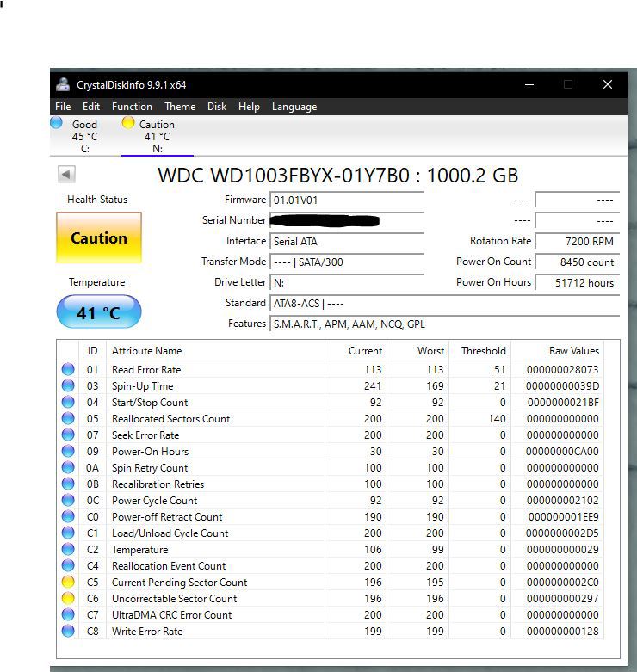Click raw value 0000000002C0

pos(562,582)
